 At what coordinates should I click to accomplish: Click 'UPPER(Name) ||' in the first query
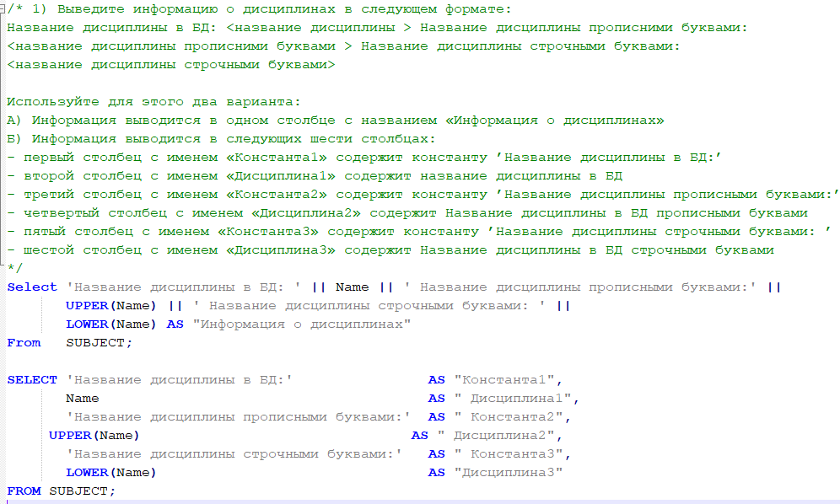click(124, 306)
